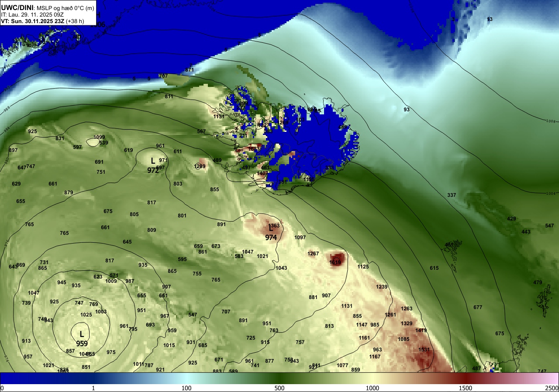Click the height value 1289
This screenshot has height=392, width=559.
(200, 166)
